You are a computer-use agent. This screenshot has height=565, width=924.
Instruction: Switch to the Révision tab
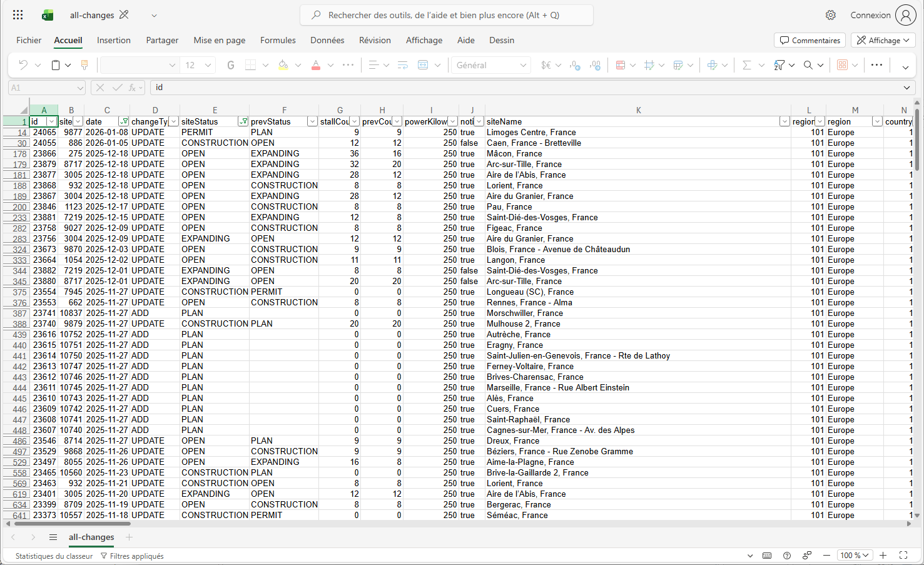coord(375,40)
